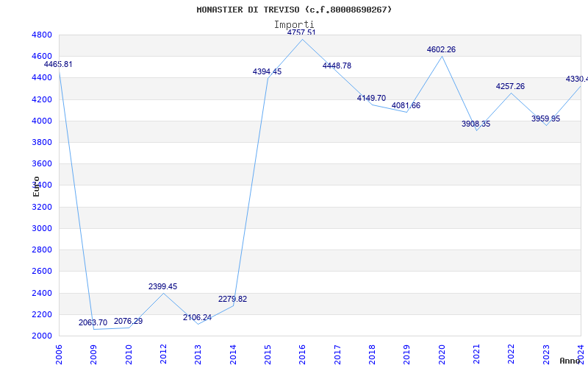Click x-axis year 2010

click(x=129, y=355)
